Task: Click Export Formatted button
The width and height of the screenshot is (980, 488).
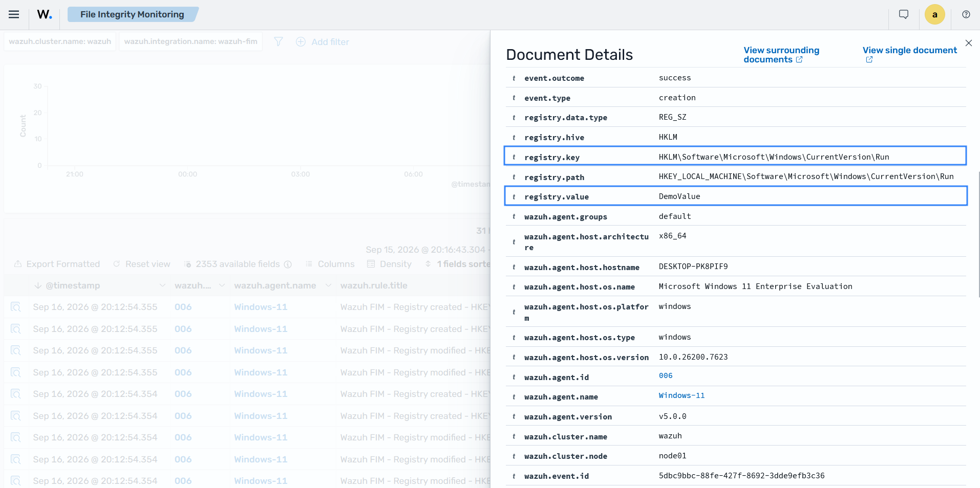Action: pyautogui.click(x=57, y=264)
